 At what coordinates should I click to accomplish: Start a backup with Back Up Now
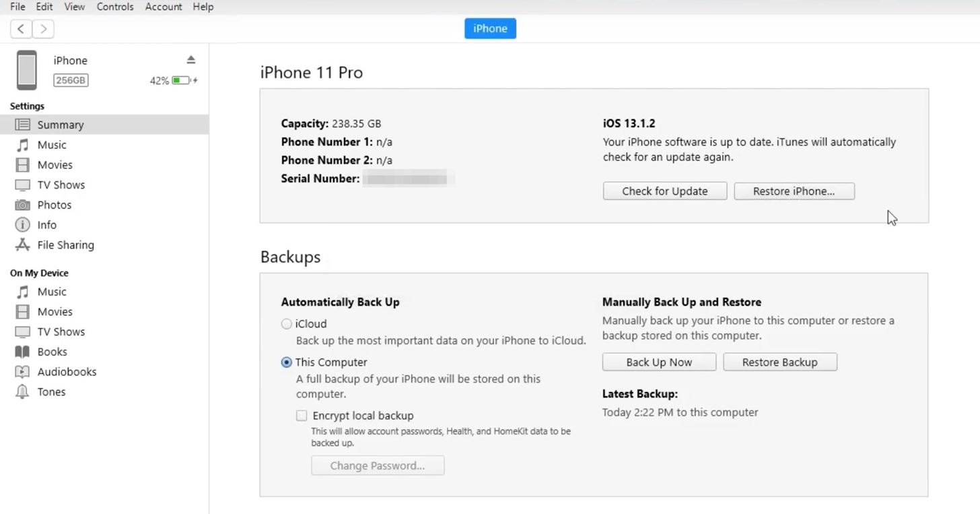[x=658, y=362]
